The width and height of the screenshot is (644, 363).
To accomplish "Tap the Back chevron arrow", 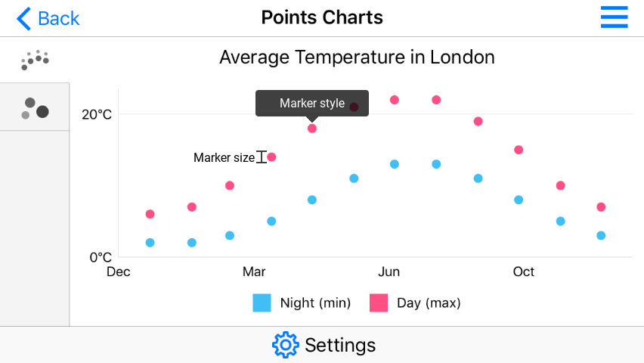I will 23,18.
